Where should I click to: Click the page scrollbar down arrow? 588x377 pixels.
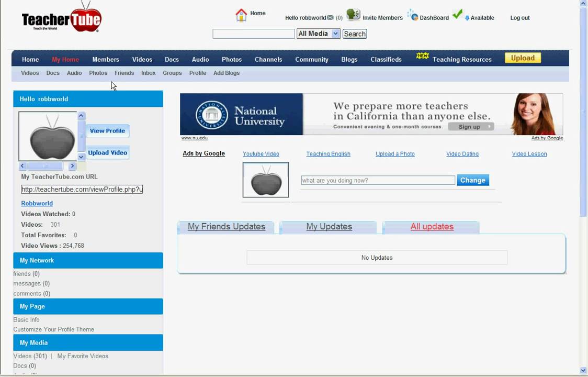pos(583,370)
